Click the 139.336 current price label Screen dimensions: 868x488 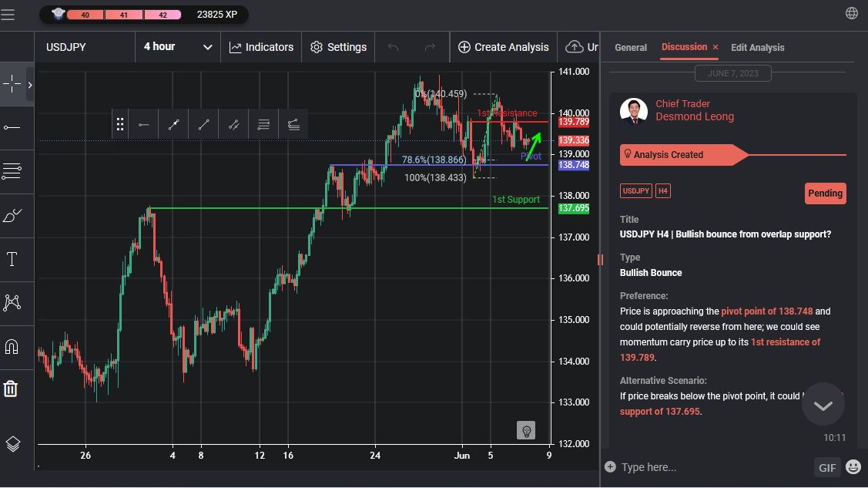574,140
